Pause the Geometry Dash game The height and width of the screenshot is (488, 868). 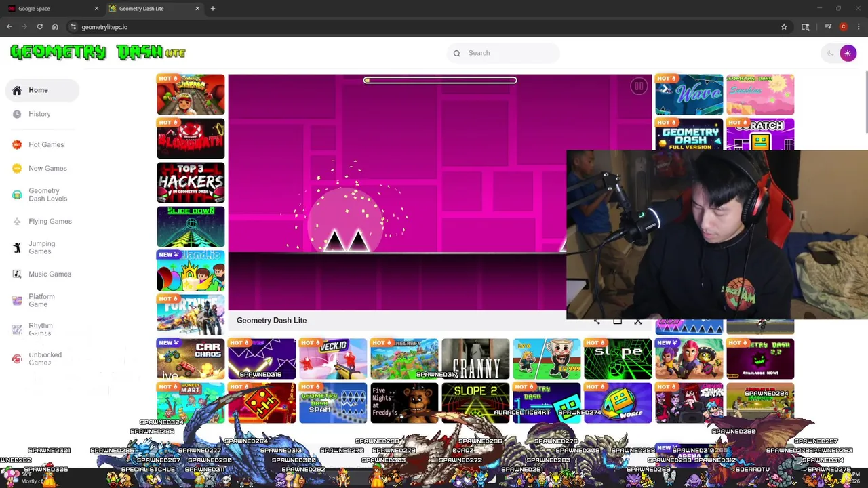tap(639, 86)
